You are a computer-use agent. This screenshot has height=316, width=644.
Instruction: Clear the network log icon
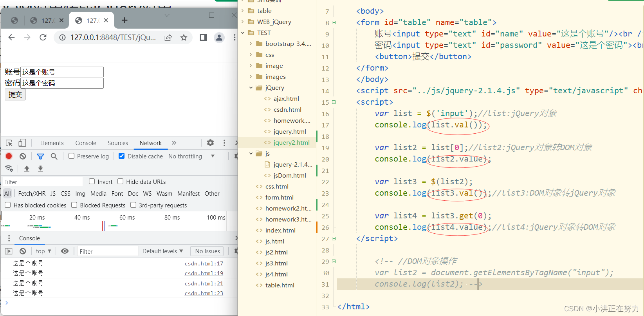(23, 156)
